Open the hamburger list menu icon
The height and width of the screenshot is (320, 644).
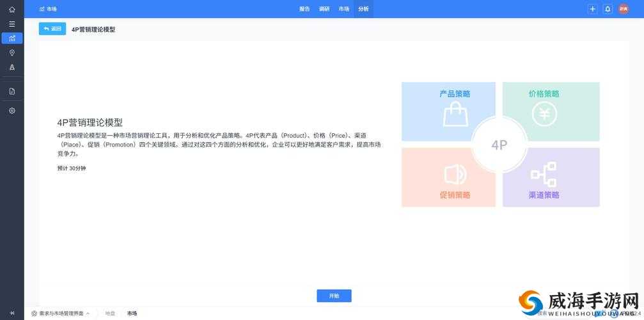coord(12,24)
